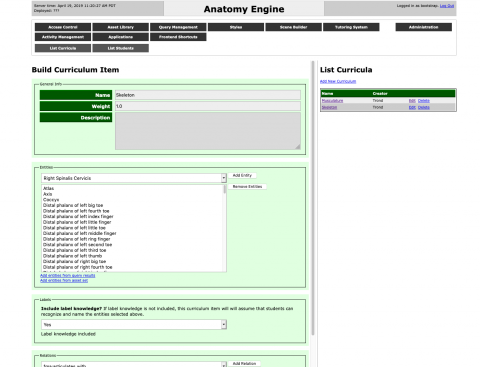Select the List Curricula submenu button
Screen dimensions: 480x367
coord(63,48)
